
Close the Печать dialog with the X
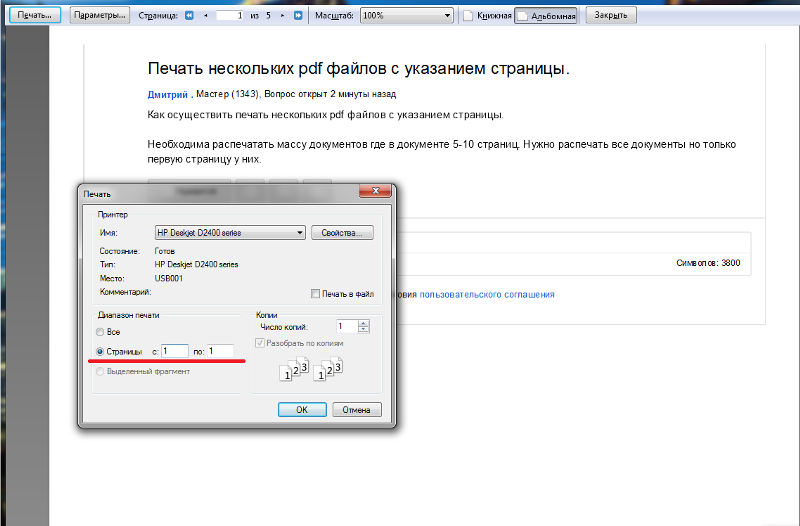[374, 192]
